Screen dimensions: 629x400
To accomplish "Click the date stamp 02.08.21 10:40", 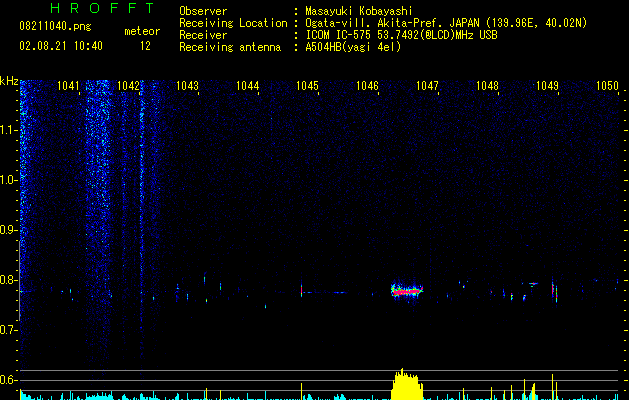I will [x=61, y=46].
